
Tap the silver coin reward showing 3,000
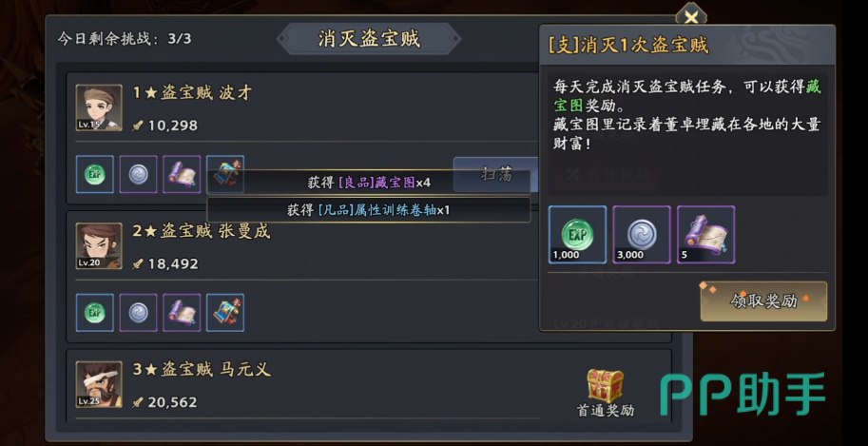(x=642, y=234)
